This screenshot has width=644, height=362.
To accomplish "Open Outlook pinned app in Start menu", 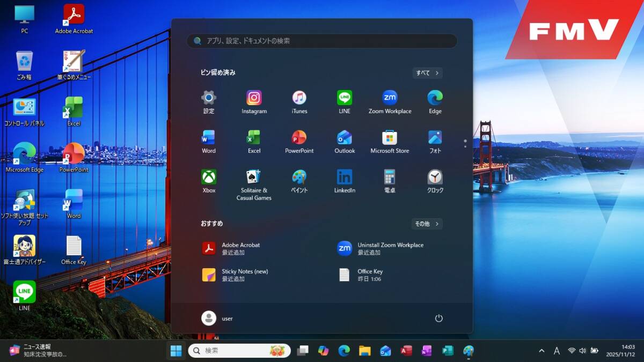I will [345, 142].
